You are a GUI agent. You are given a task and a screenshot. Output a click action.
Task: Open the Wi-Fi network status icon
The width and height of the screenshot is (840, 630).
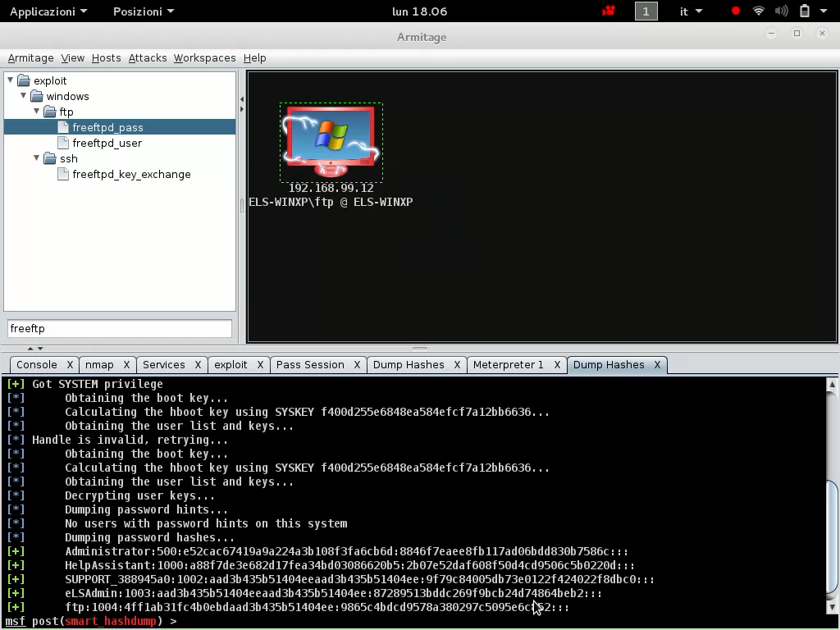coord(759,11)
